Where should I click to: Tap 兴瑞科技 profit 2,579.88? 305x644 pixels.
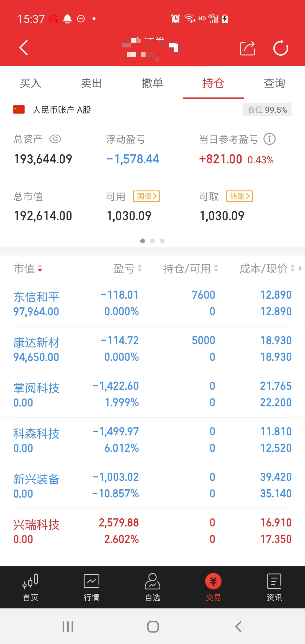[x=119, y=522]
